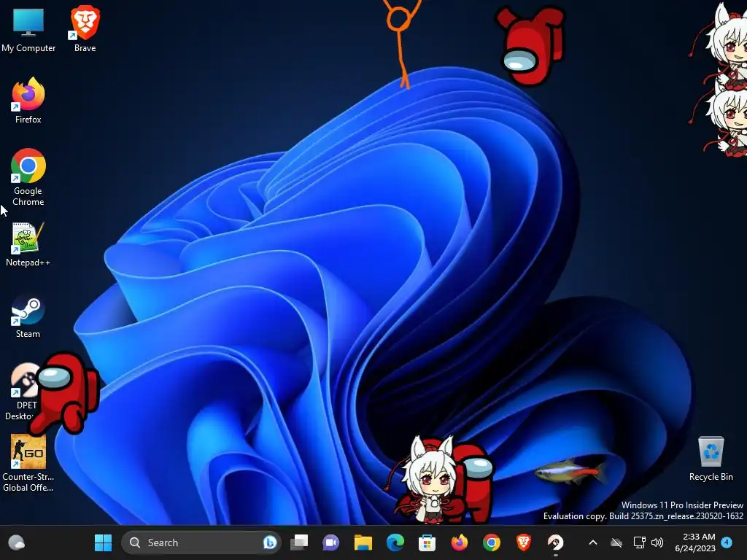
Task: Show hidden system tray icons
Action: coord(593,542)
